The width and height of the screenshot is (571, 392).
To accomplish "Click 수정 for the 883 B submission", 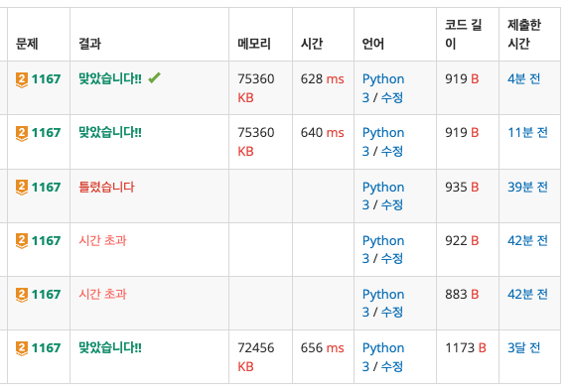I will coord(392,312).
